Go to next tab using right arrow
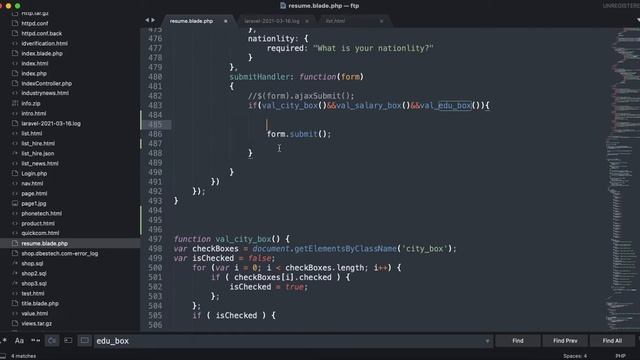 click(153, 20)
